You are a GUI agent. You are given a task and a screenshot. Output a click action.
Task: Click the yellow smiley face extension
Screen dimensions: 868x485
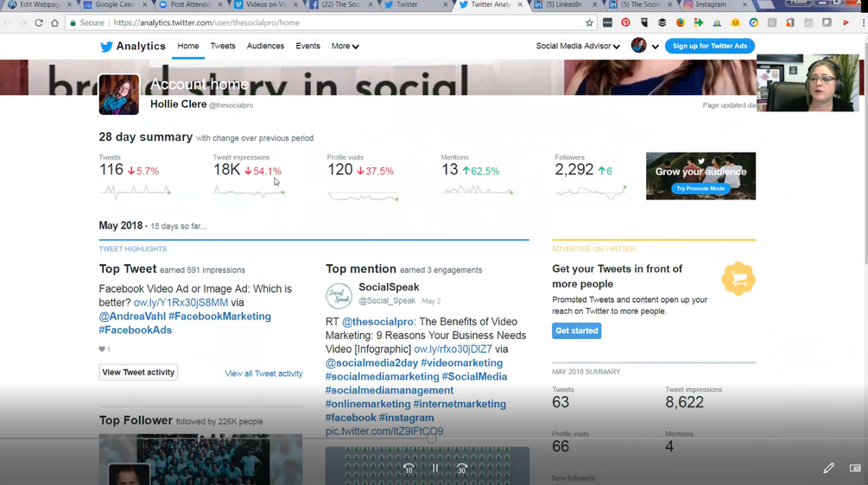735,22
